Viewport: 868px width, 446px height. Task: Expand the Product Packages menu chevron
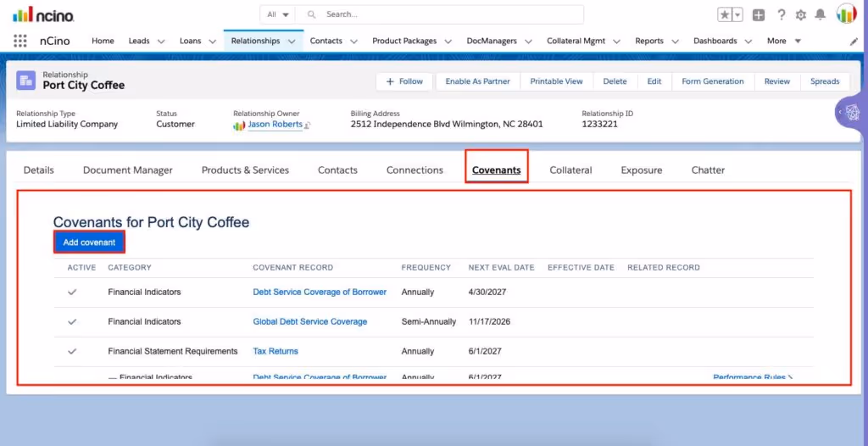[x=448, y=41]
